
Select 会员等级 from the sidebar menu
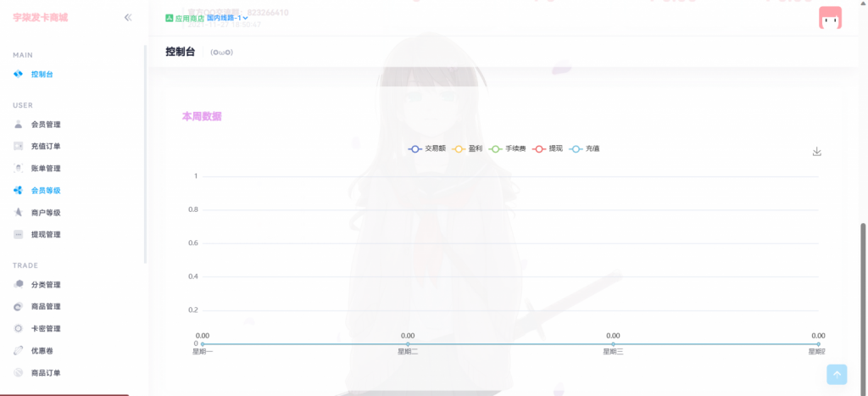coord(46,191)
